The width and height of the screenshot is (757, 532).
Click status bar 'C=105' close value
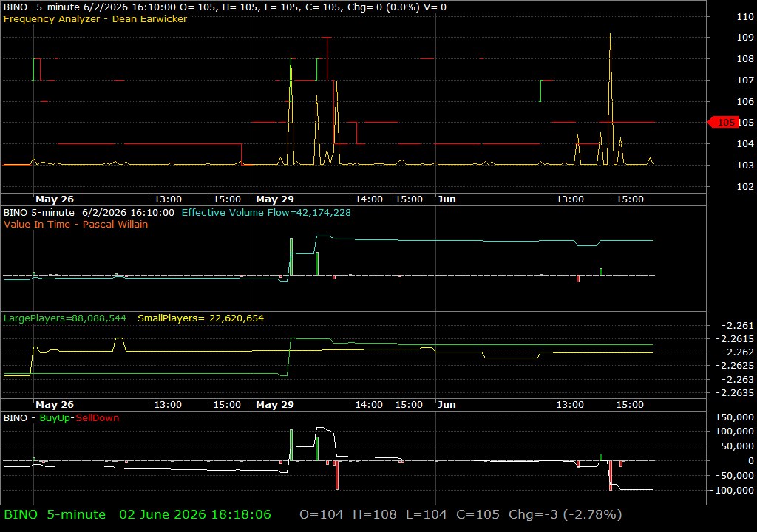[x=478, y=514]
